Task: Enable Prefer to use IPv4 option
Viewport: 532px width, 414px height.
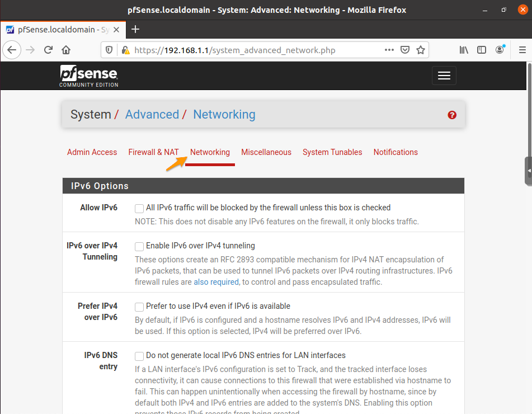Action: [x=139, y=307]
